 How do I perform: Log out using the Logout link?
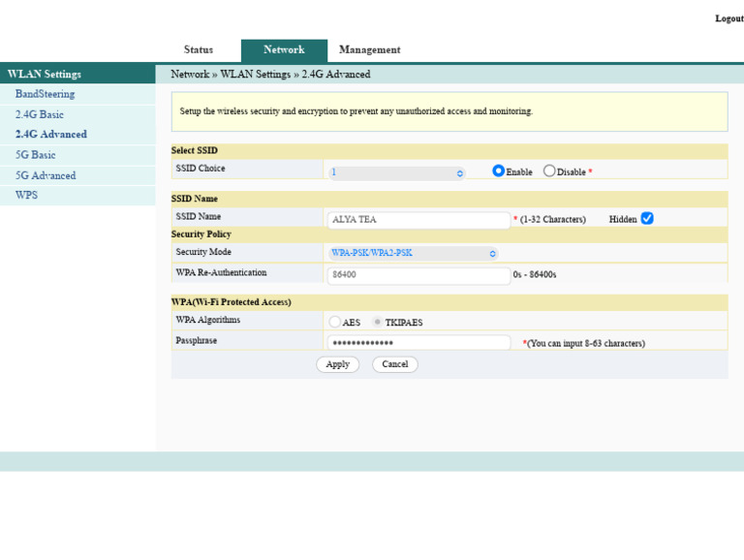(728, 18)
